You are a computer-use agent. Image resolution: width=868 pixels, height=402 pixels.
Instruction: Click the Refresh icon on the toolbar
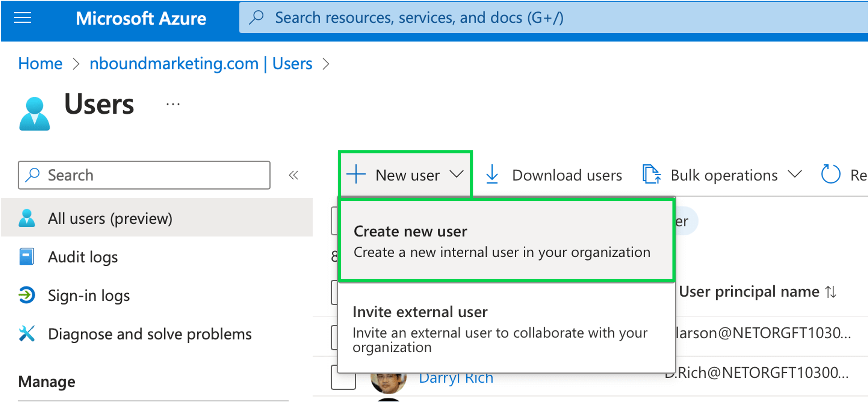[831, 175]
